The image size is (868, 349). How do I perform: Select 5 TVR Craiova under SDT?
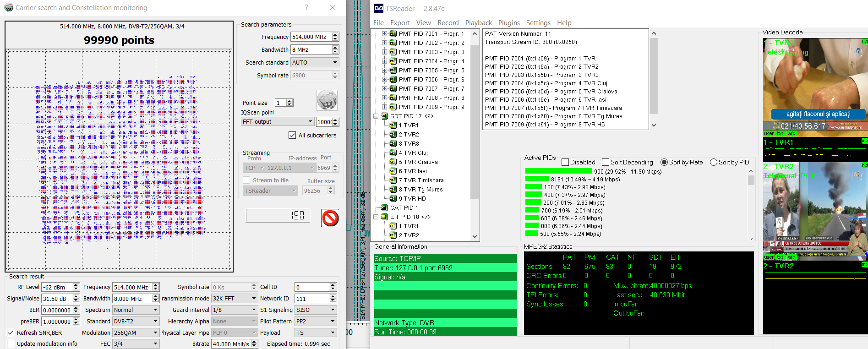tap(418, 162)
